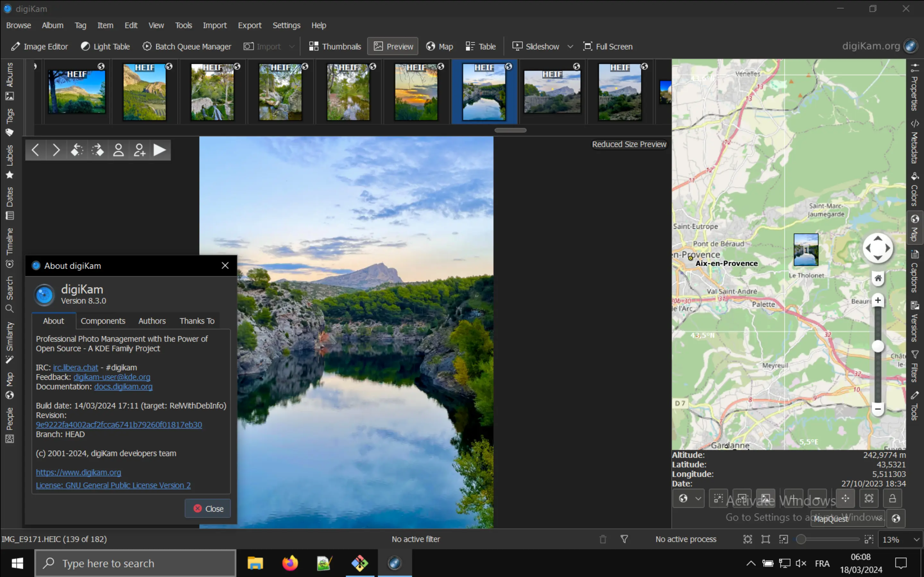Toggle the lock icon on the map toolbar
924x577 pixels.
pyautogui.click(x=892, y=498)
